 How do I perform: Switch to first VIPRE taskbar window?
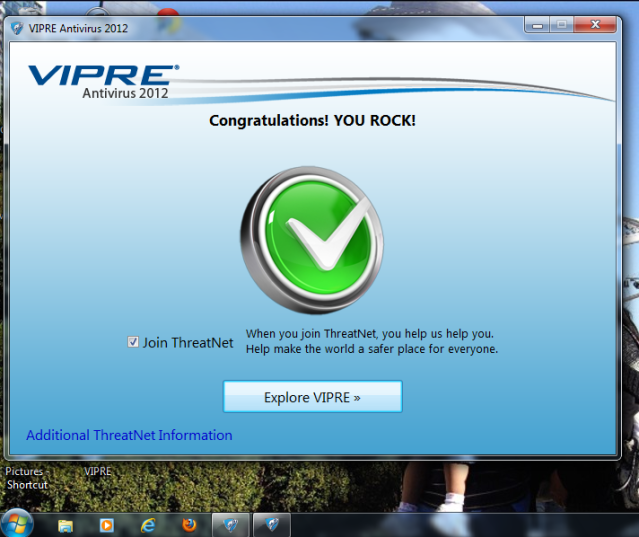tap(231, 525)
